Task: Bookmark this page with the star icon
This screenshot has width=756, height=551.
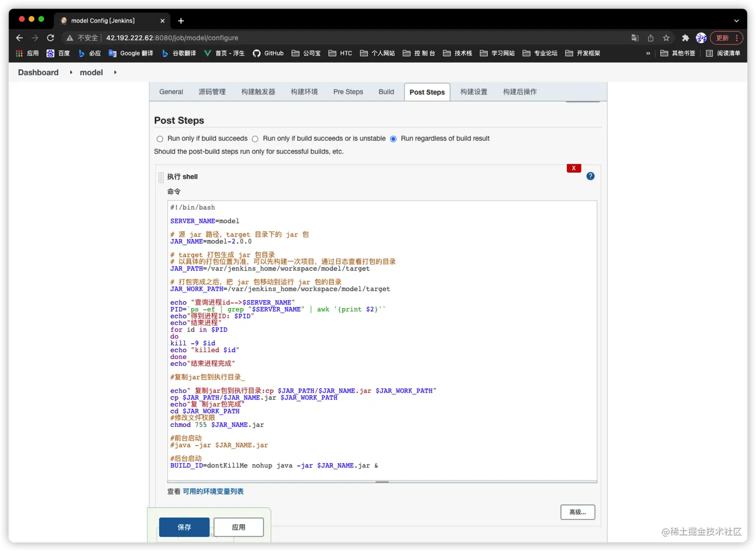Action: click(665, 37)
